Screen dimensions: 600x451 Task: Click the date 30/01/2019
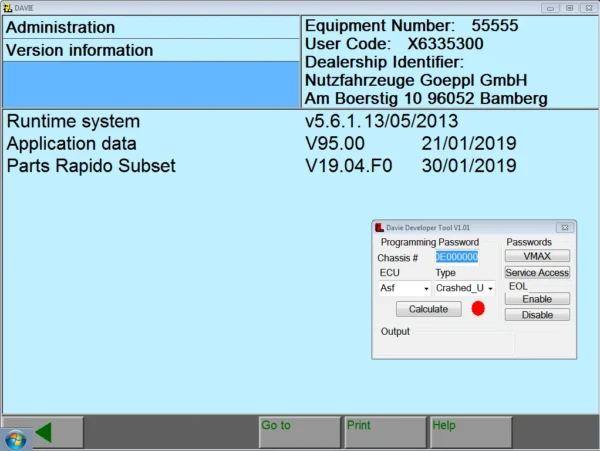tap(469, 166)
